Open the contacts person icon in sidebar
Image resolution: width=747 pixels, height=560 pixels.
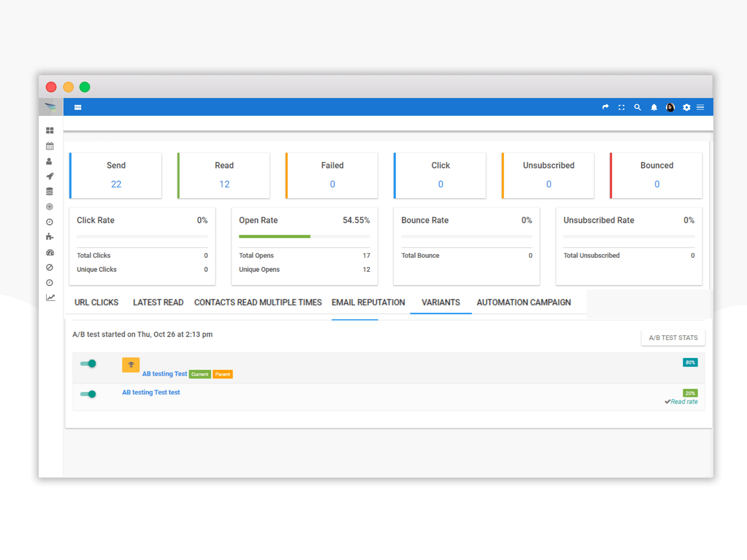coord(49,161)
